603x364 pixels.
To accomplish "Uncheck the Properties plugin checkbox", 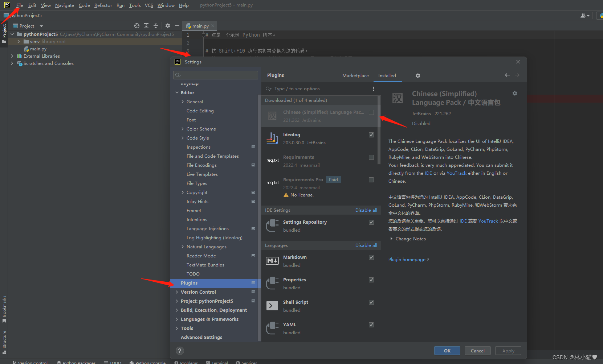I will (371, 280).
